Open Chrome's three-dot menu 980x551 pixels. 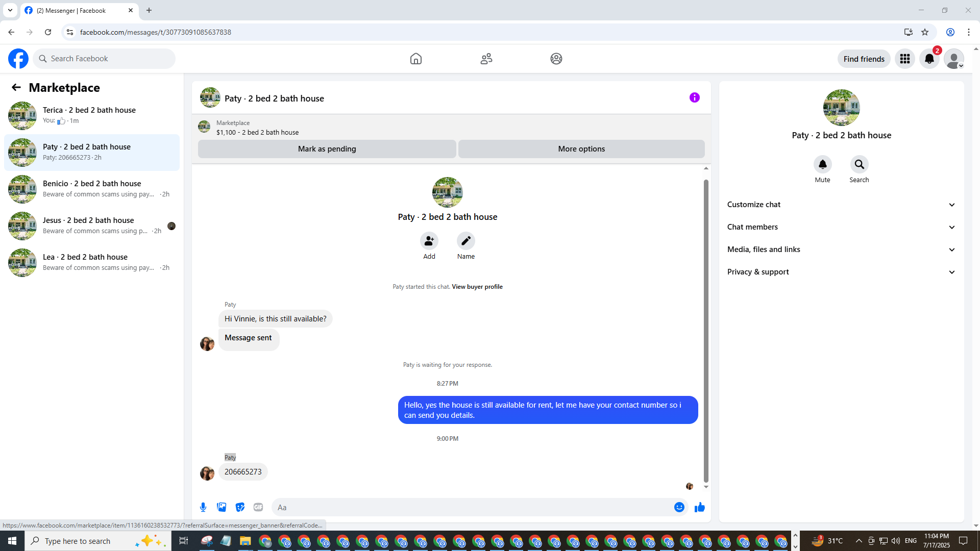969,32
